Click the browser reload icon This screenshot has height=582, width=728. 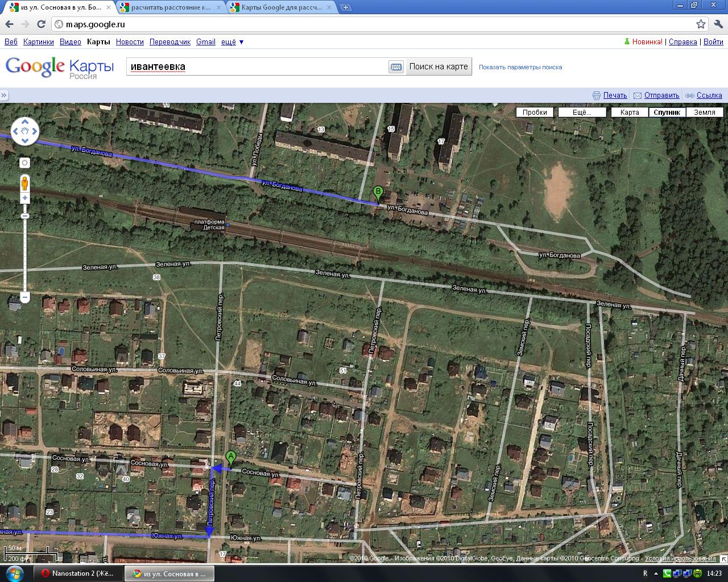click(x=41, y=24)
